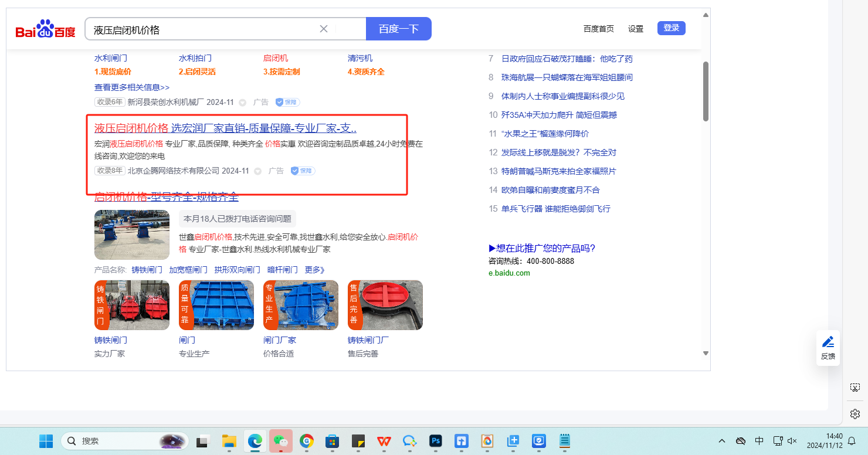This screenshot has height=455, width=868.
Task: Click the screenshot scissors icon
Action: pyautogui.click(x=855, y=388)
